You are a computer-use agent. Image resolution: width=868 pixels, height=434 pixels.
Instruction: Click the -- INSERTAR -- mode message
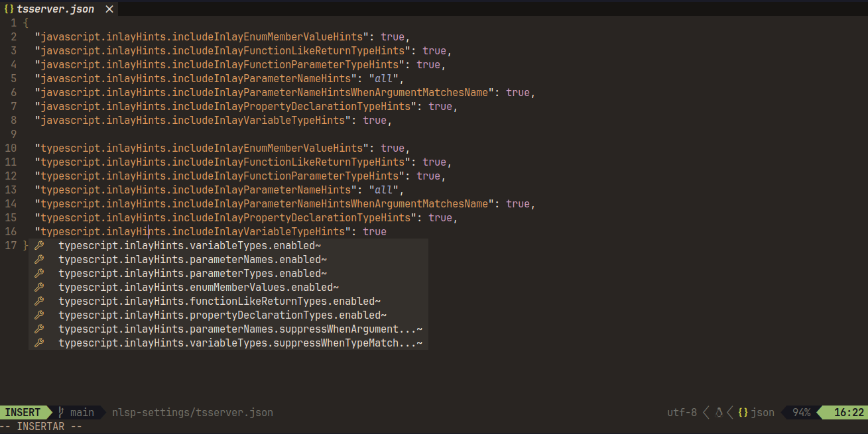(x=41, y=427)
